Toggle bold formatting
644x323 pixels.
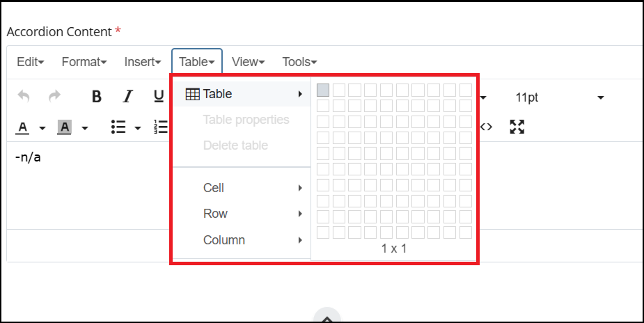[x=97, y=97]
